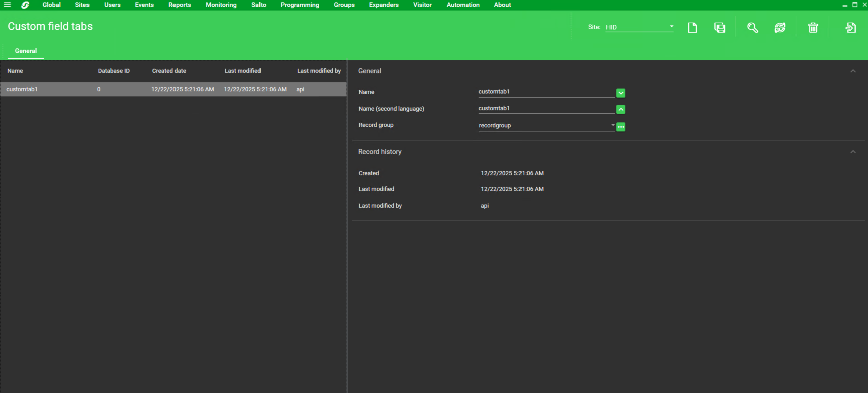Sort by Name column header
The width and height of the screenshot is (868, 393).
[15, 71]
